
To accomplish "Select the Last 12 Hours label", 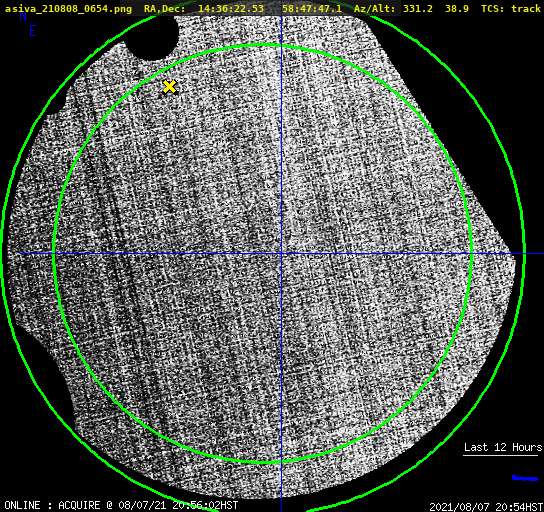I will tap(503, 447).
